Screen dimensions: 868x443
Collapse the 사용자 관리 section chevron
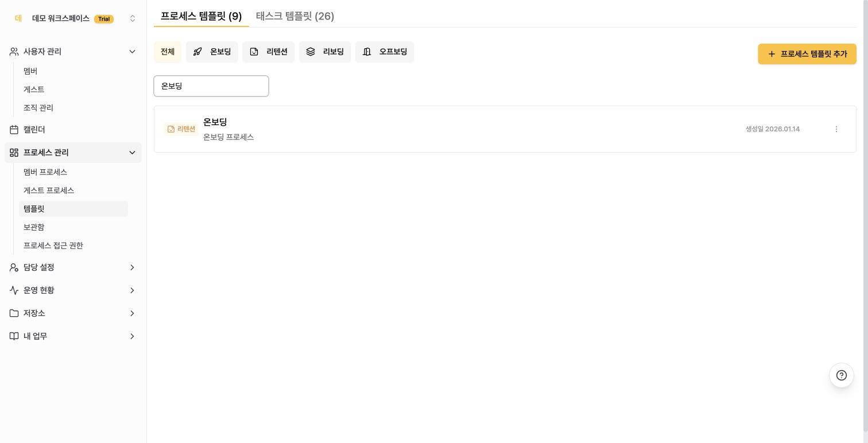click(x=132, y=52)
